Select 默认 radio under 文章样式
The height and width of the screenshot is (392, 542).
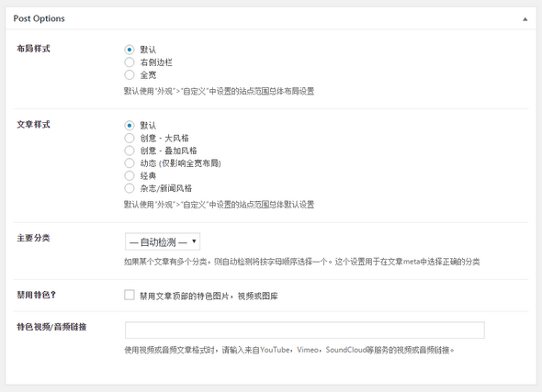pyautogui.click(x=130, y=126)
